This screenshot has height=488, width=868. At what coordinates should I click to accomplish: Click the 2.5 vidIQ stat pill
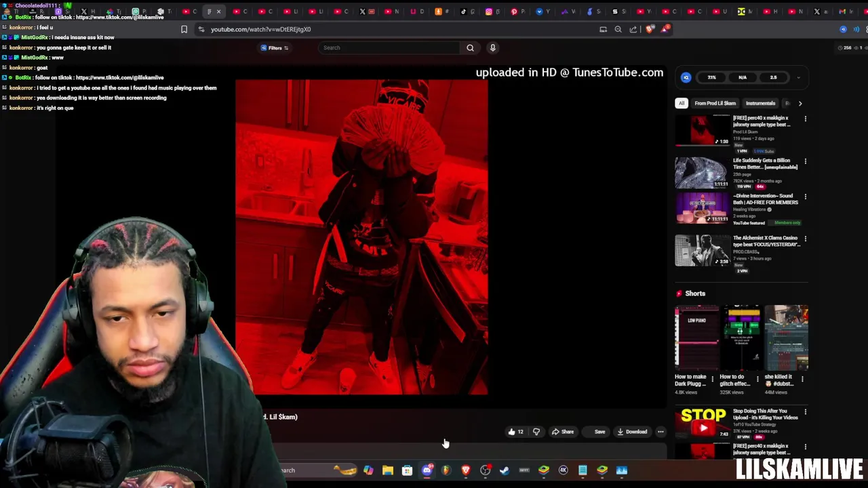[773, 77]
